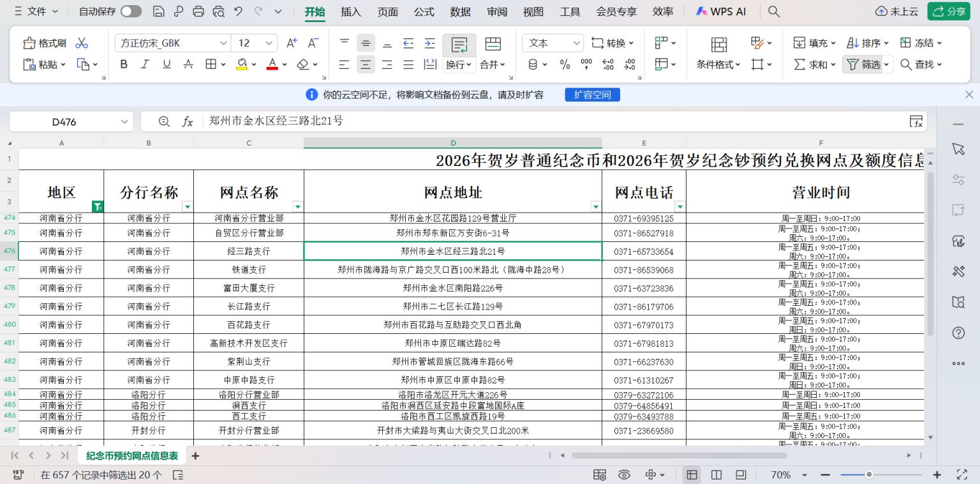The width and height of the screenshot is (980, 484).
Task: Open the font name dropdown 方正仿宋_GBK
Action: click(x=223, y=43)
